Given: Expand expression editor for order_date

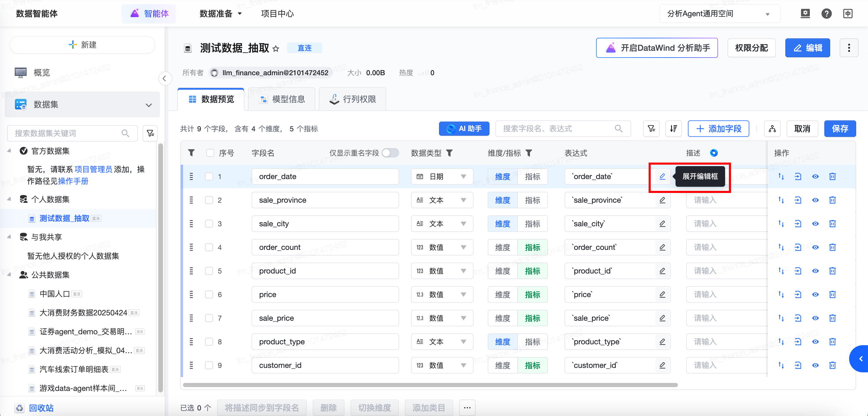Looking at the screenshot, I should point(662,176).
